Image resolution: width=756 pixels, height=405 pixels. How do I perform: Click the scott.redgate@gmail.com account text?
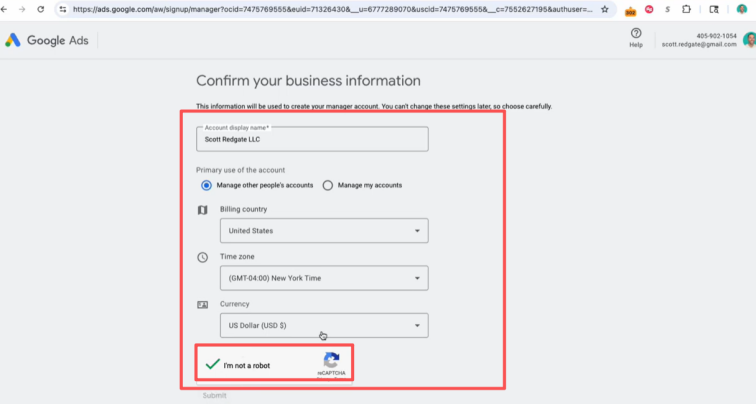click(699, 44)
